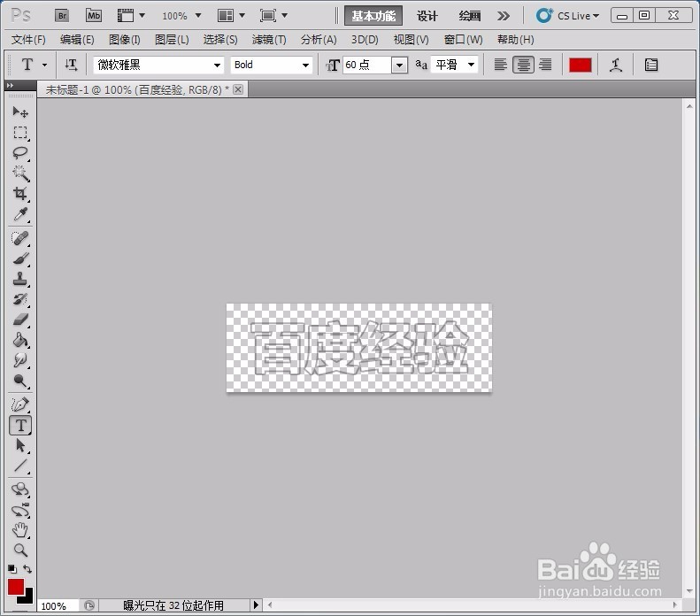Launch Mini Bridge from the Mb icon

[x=94, y=16]
